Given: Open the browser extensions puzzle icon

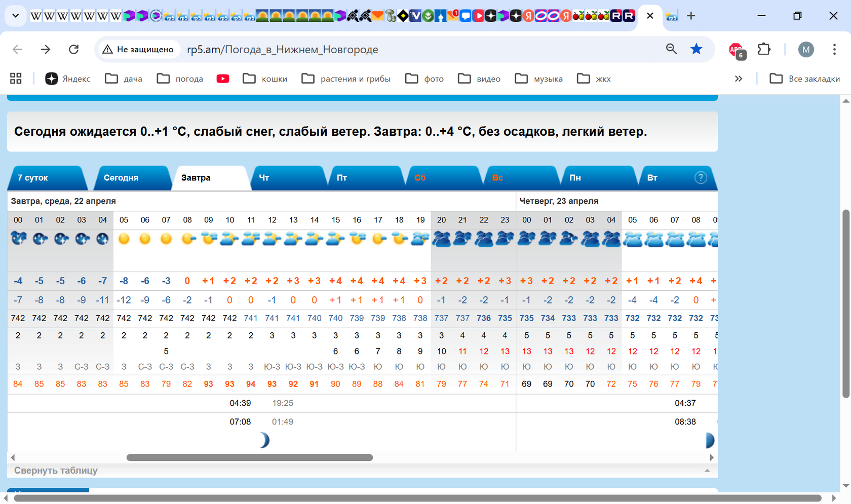Looking at the screenshot, I should coord(764,49).
